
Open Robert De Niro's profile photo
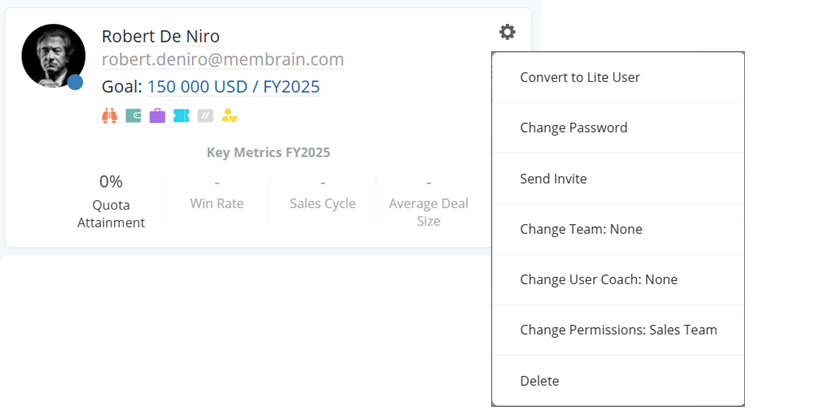coord(53,56)
